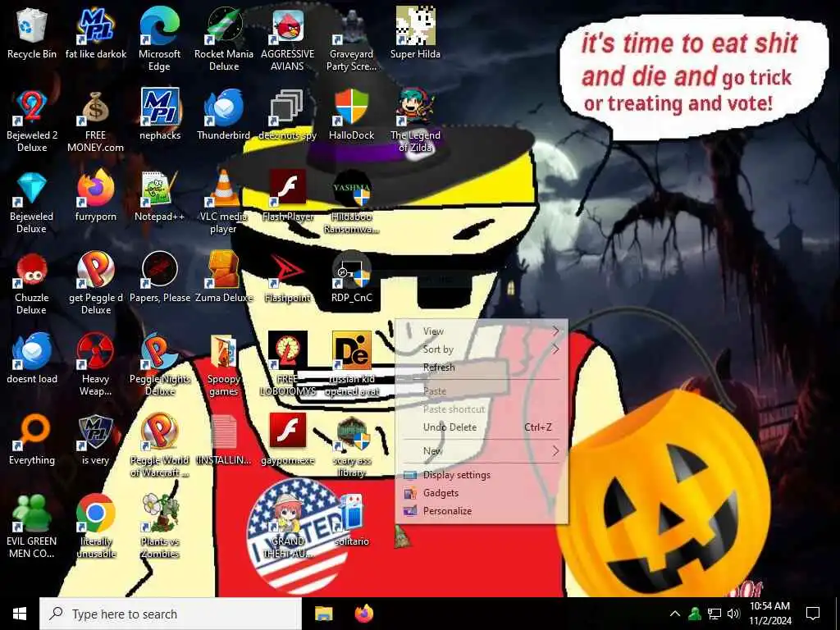840x630 pixels.
Task: Open the Windows Start button
Action: click(20, 614)
